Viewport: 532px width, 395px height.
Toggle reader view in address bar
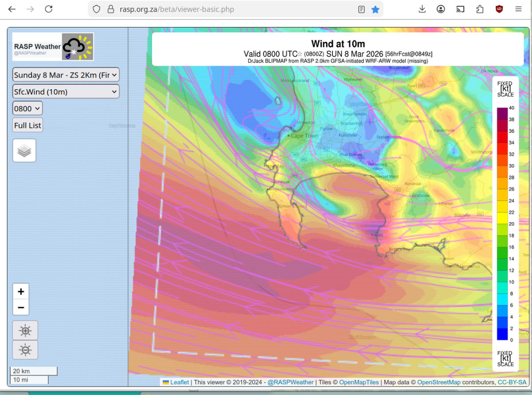click(362, 9)
